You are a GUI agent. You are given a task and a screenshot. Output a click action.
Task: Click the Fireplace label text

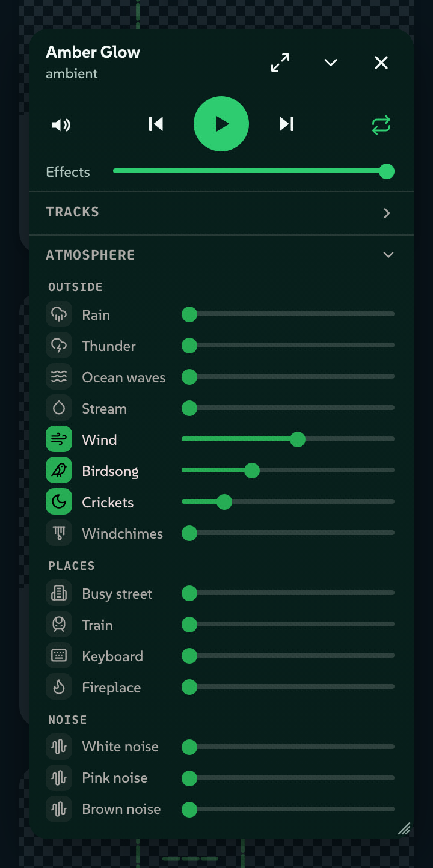[111, 688]
